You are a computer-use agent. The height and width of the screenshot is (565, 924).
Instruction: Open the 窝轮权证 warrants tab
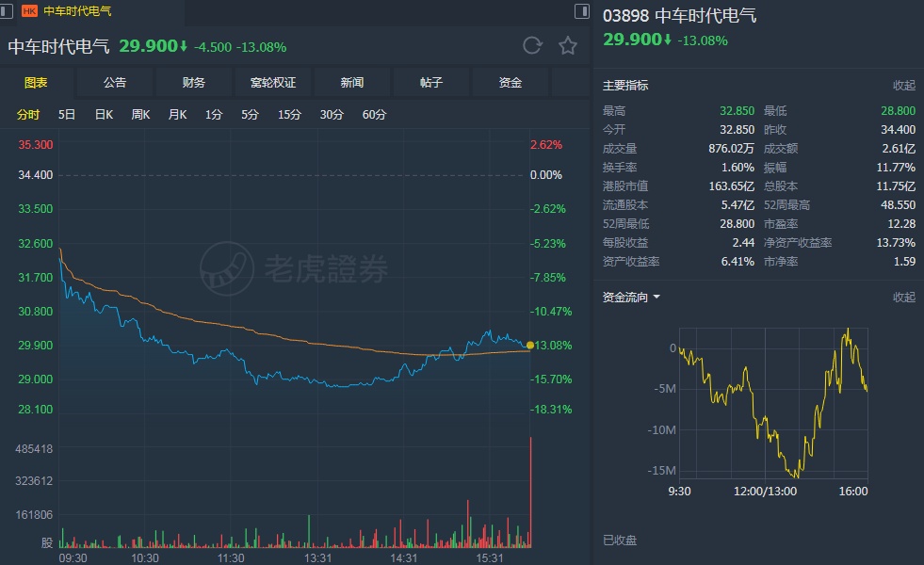(x=273, y=83)
